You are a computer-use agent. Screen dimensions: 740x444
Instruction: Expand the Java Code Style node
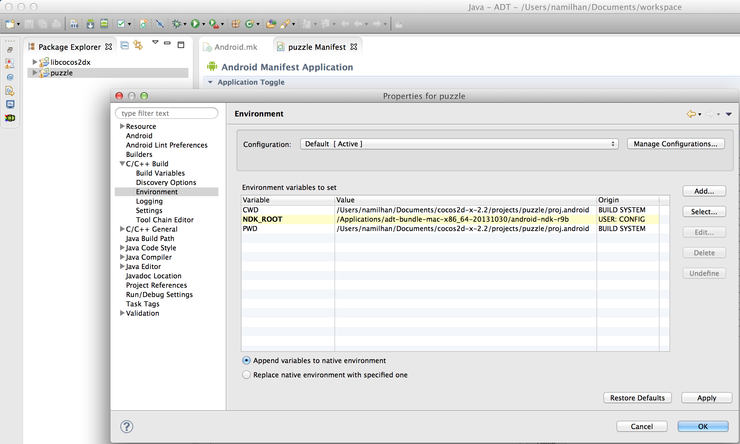point(122,248)
